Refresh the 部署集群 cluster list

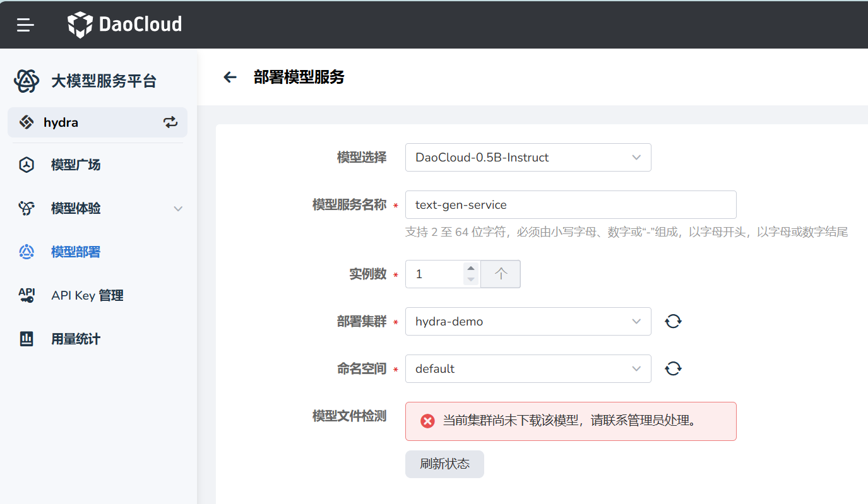[x=673, y=320]
